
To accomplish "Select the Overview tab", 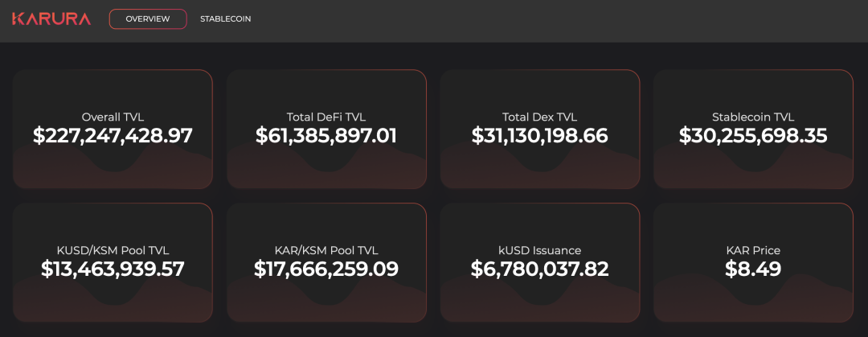I will [148, 18].
